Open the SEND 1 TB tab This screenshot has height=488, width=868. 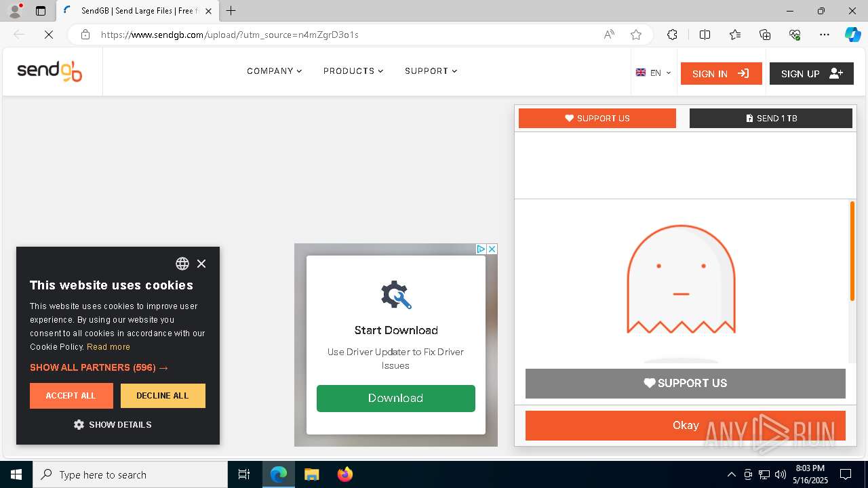point(771,118)
